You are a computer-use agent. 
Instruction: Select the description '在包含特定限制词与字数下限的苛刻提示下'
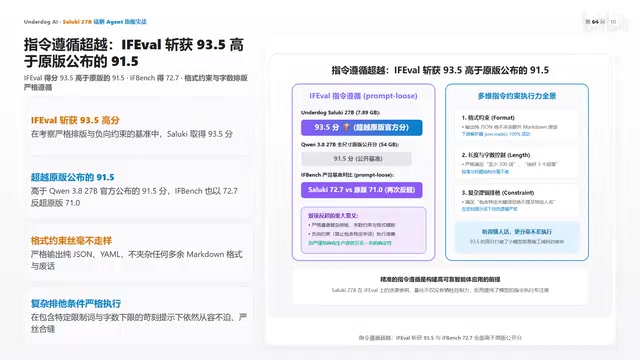(x=139, y=323)
